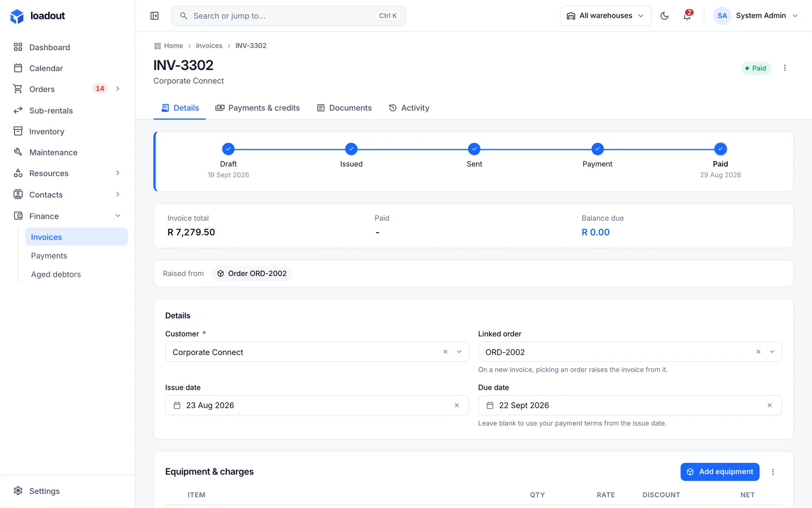Click the Issued step checkmark
812x508 pixels.
[351, 149]
